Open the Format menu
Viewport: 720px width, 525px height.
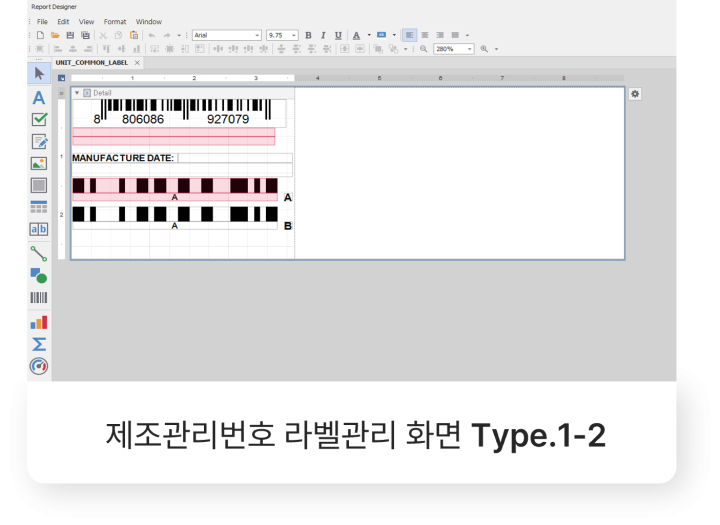coord(115,21)
